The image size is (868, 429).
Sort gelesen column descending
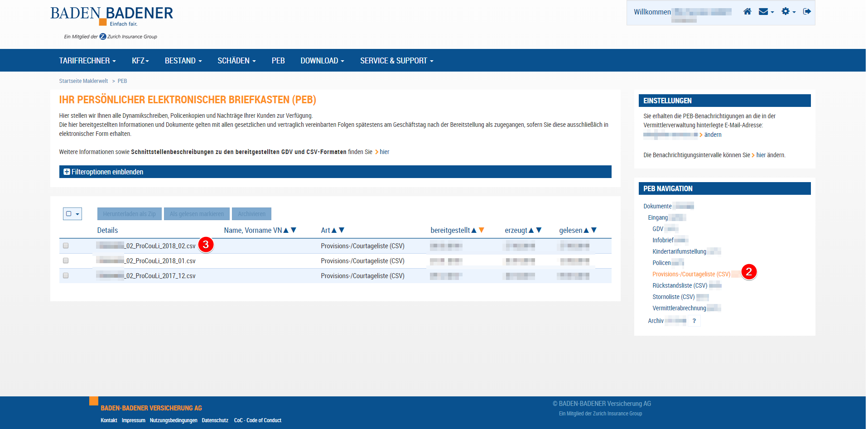[594, 230]
